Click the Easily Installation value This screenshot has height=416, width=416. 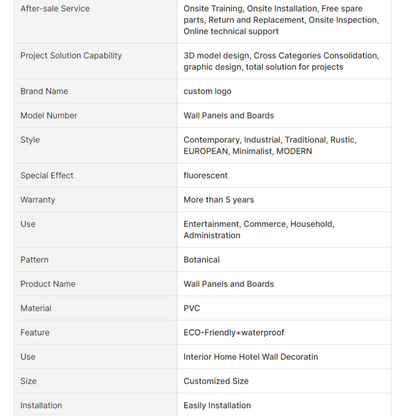217,406
